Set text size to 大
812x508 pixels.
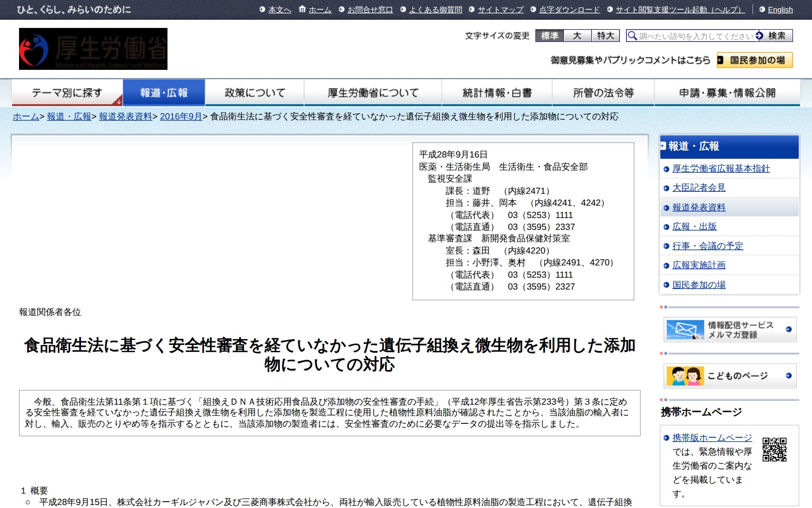click(577, 36)
